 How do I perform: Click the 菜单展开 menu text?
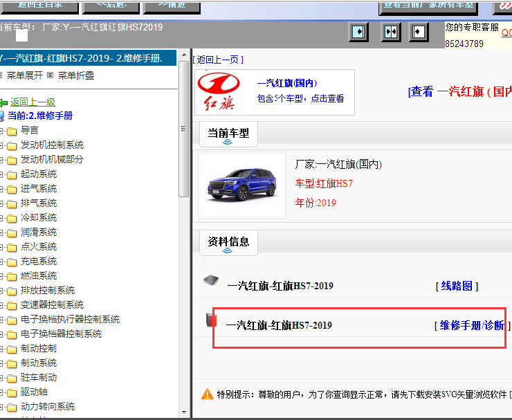click(x=25, y=75)
